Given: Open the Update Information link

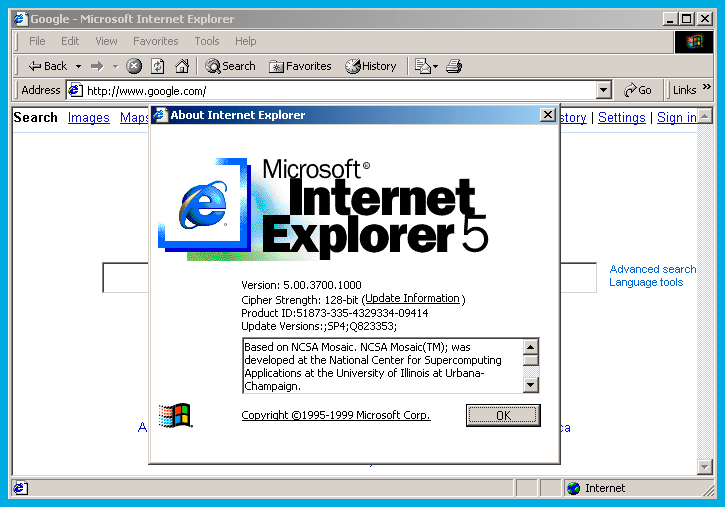Looking at the screenshot, I should point(412,299).
